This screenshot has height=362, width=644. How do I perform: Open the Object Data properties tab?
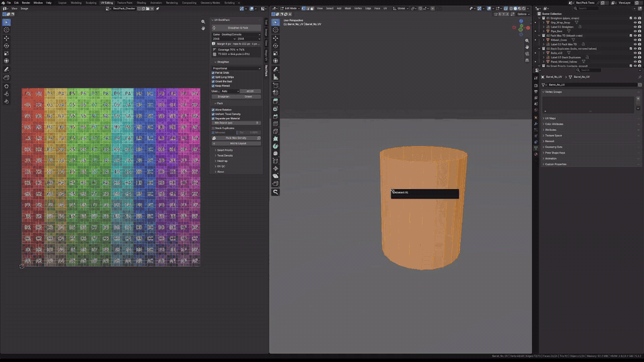point(535,147)
